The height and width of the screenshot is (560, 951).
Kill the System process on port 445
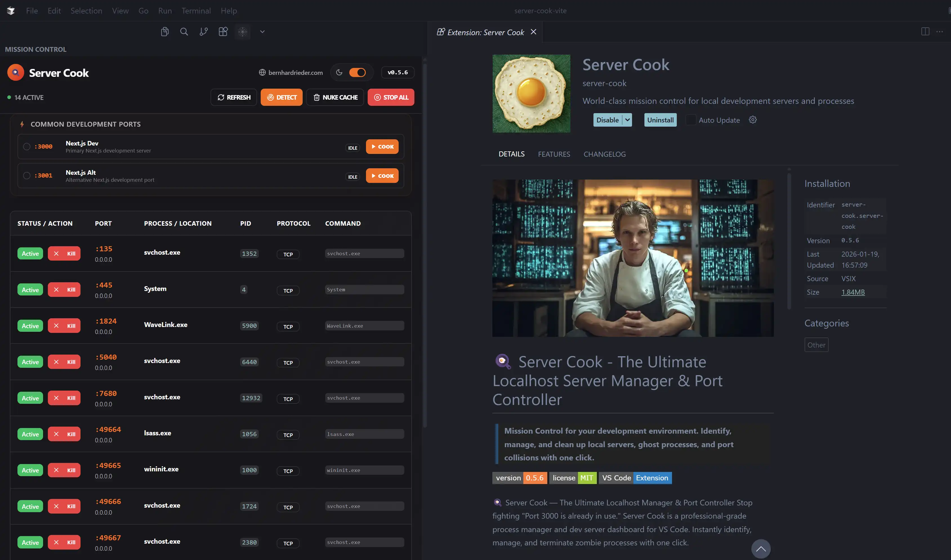64,290
